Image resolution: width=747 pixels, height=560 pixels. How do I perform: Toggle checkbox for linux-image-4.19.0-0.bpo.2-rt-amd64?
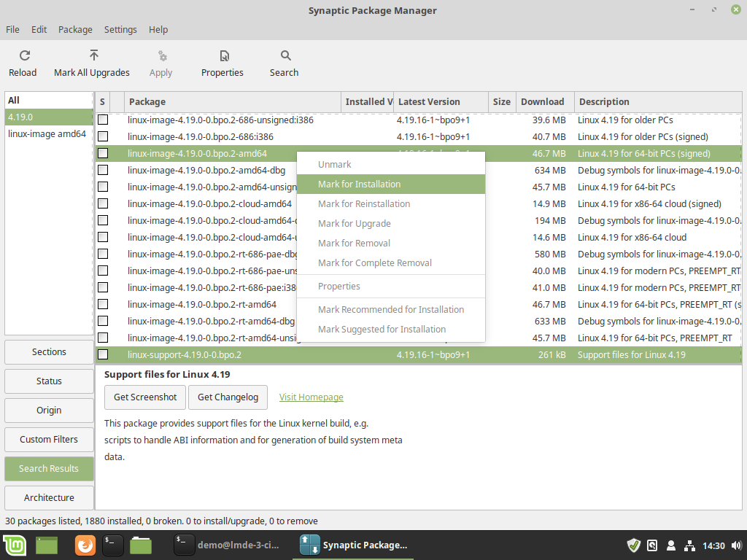(103, 304)
